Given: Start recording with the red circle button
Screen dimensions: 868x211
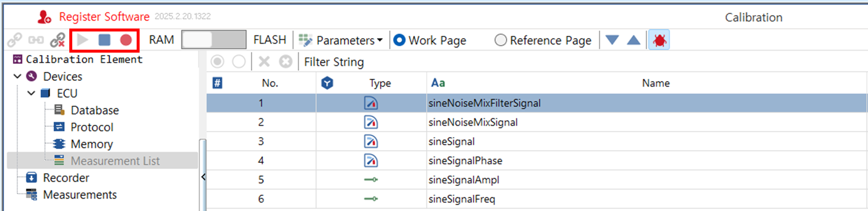Looking at the screenshot, I should [126, 40].
